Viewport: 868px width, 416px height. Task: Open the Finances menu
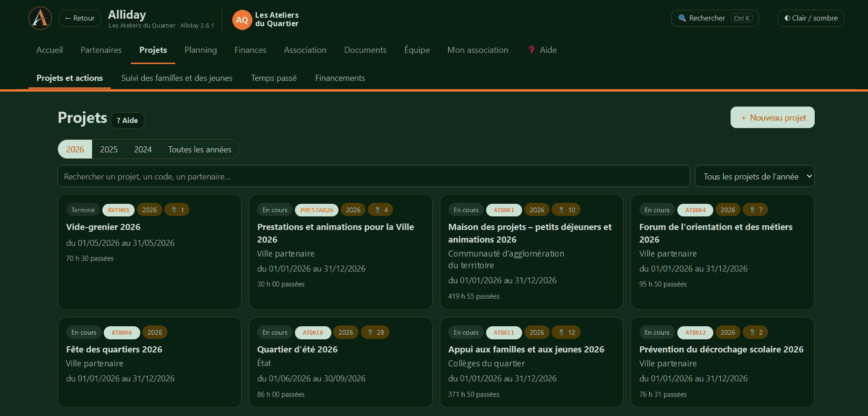point(251,50)
